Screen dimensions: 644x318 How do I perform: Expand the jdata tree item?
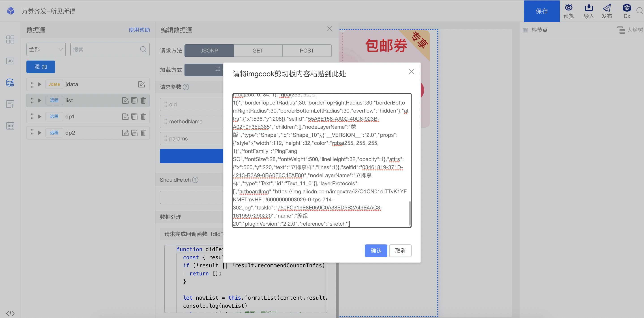click(x=39, y=84)
